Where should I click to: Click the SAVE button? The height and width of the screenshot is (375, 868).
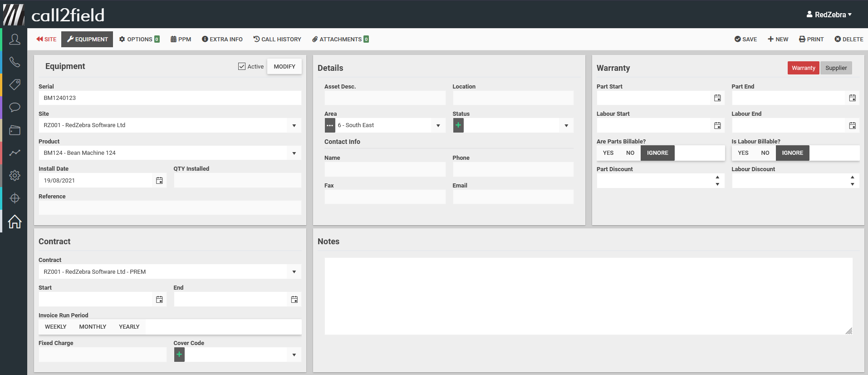tap(745, 39)
